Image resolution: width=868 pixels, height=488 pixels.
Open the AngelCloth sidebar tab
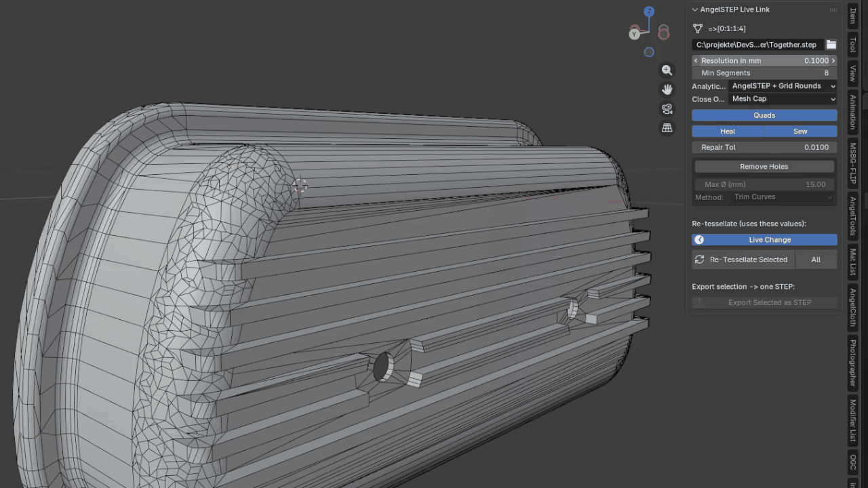pos(853,308)
